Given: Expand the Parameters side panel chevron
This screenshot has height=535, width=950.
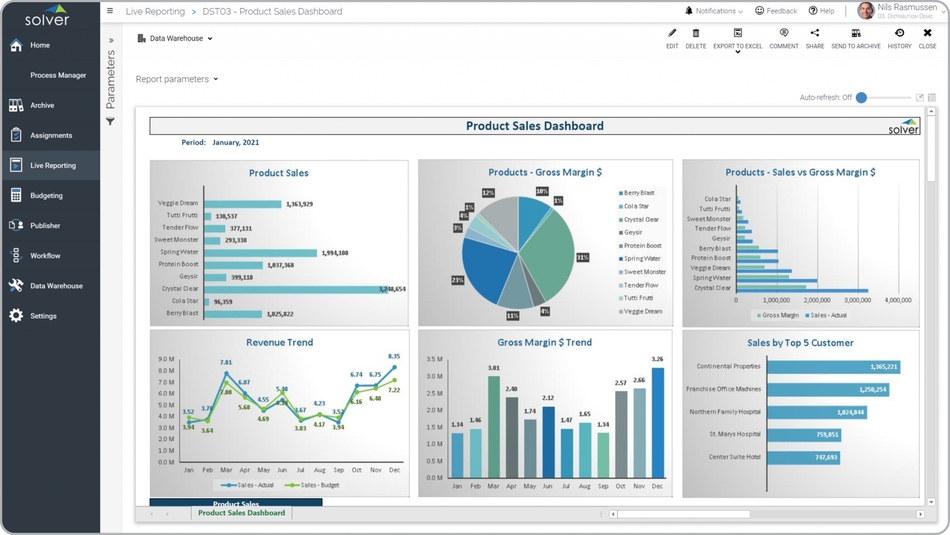Looking at the screenshot, I should [x=111, y=41].
